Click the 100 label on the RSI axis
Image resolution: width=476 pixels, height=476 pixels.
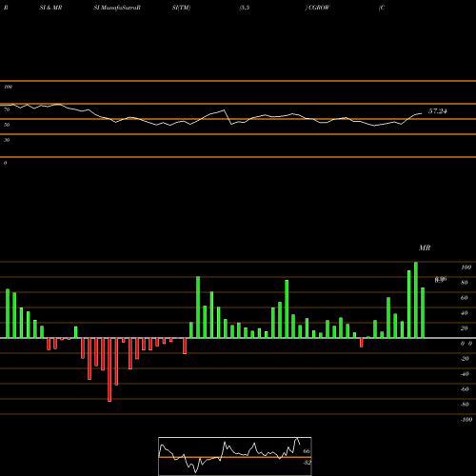point(8,87)
